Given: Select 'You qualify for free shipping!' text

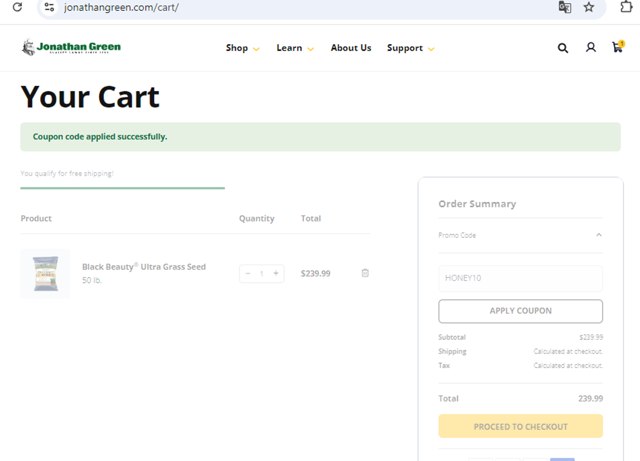Looking at the screenshot, I should [x=67, y=173].
